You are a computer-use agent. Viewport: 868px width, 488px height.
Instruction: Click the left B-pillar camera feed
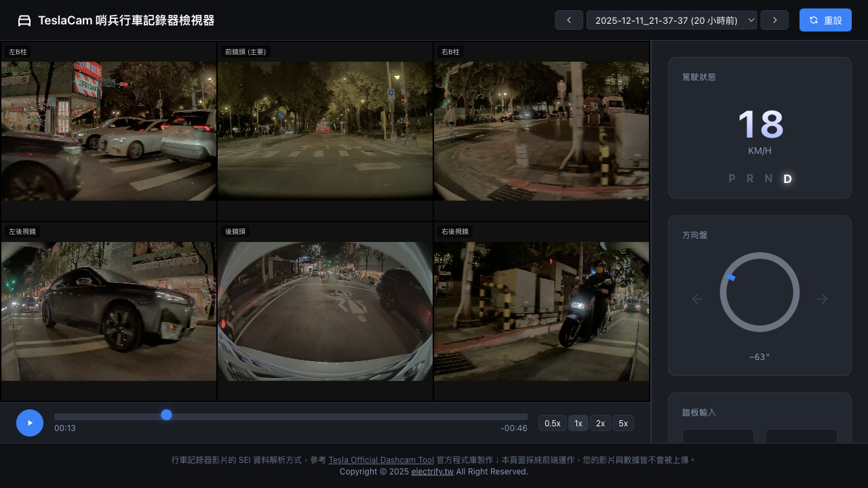tap(108, 131)
